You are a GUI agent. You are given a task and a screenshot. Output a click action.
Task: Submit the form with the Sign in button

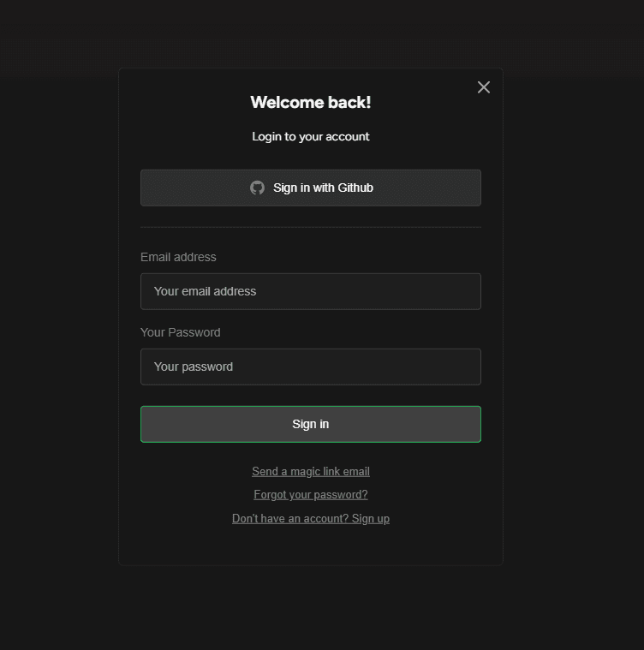pyautogui.click(x=311, y=424)
